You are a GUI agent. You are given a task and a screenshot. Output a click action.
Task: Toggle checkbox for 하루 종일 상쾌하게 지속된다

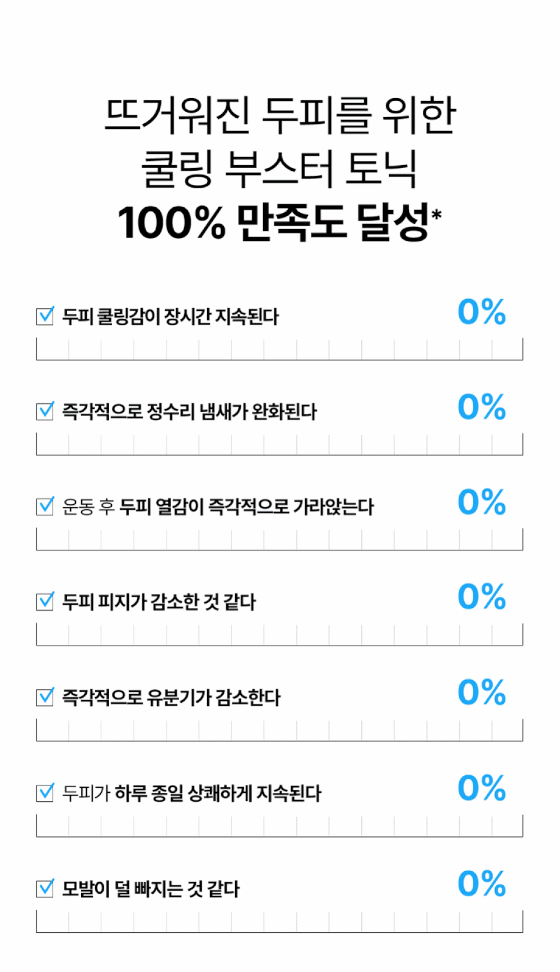(x=45, y=793)
